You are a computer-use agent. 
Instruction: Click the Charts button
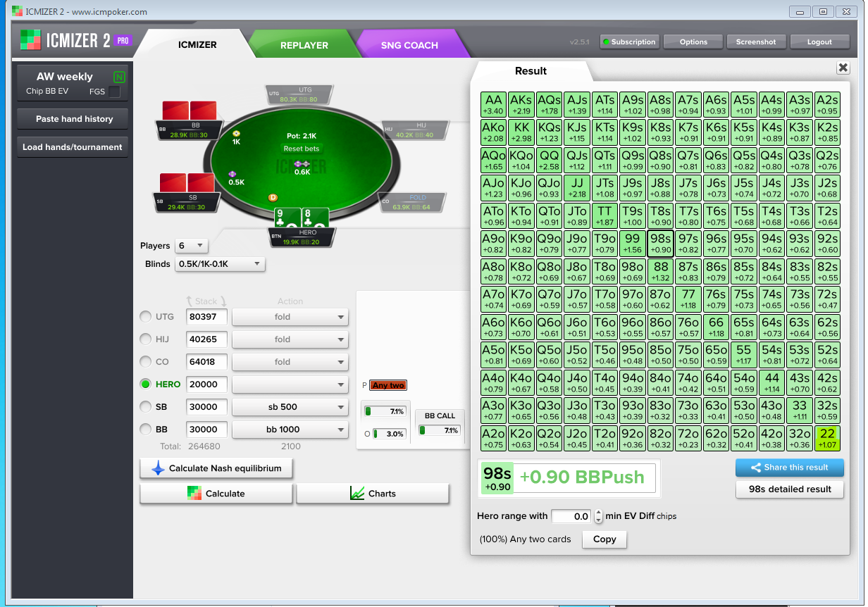click(373, 494)
